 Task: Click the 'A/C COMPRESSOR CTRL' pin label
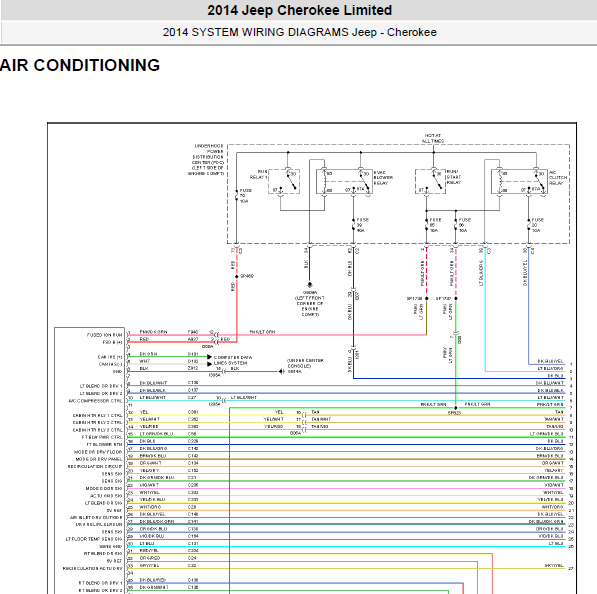pyautogui.click(x=95, y=401)
